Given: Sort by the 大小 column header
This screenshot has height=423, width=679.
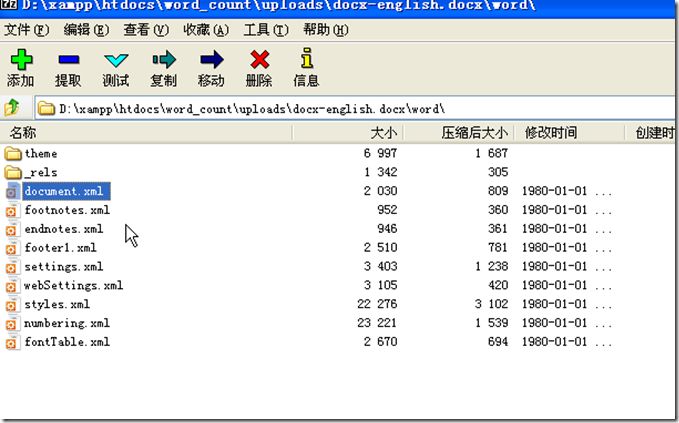Looking at the screenshot, I should point(348,133).
